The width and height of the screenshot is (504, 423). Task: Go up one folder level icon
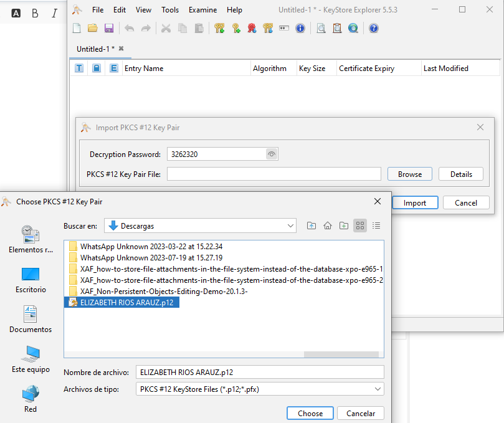(x=311, y=226)
